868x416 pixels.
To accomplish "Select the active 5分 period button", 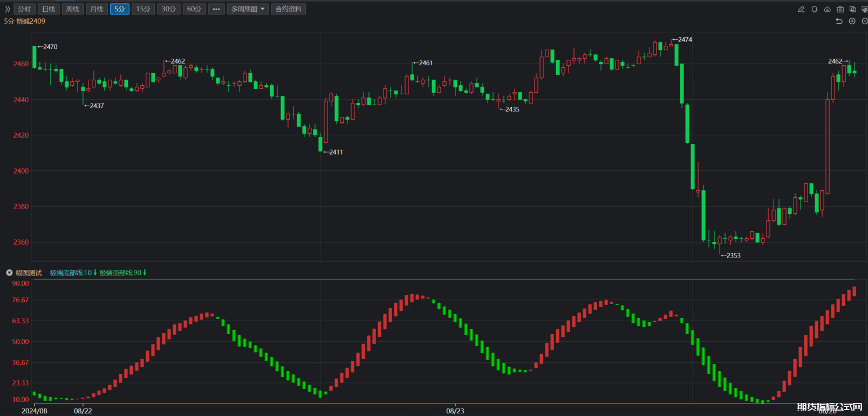I will (x=120, y=9).
